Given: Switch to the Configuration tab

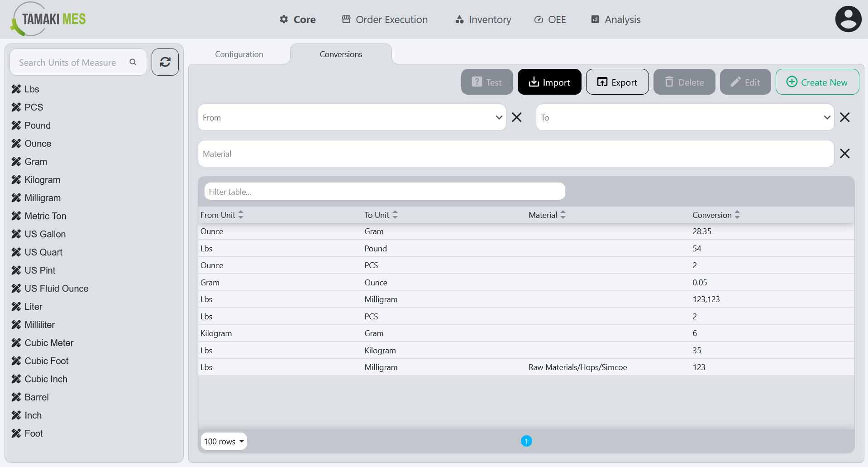Looking at the screenshot, I should coord(239,54).
